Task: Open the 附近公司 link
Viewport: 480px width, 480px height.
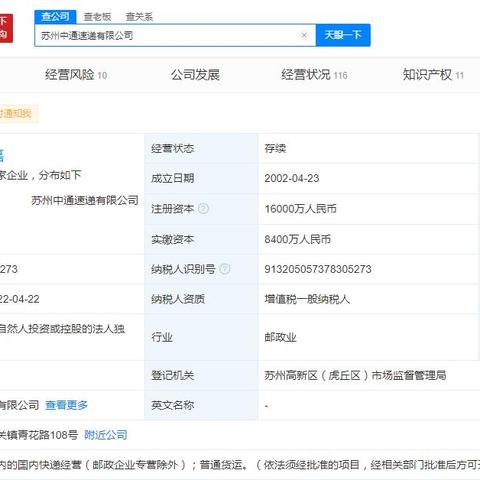Action: [106, 435]
